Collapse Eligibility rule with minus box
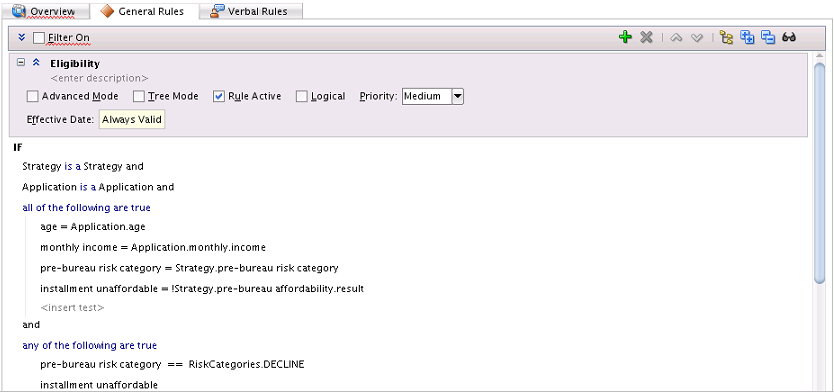Image resolution: width=834 pixels, height=392 pixels. pyautogui.click(x=21, y=62)
